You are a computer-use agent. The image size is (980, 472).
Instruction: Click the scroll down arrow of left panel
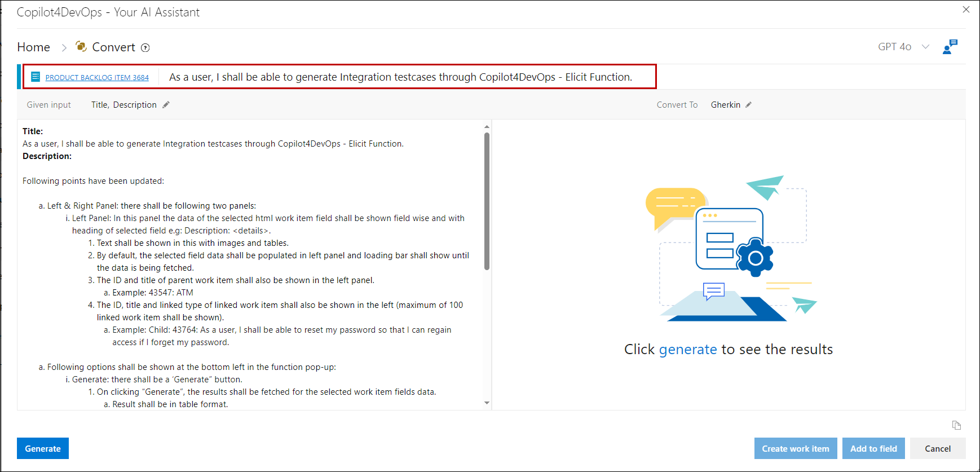(x=487, y=403)
